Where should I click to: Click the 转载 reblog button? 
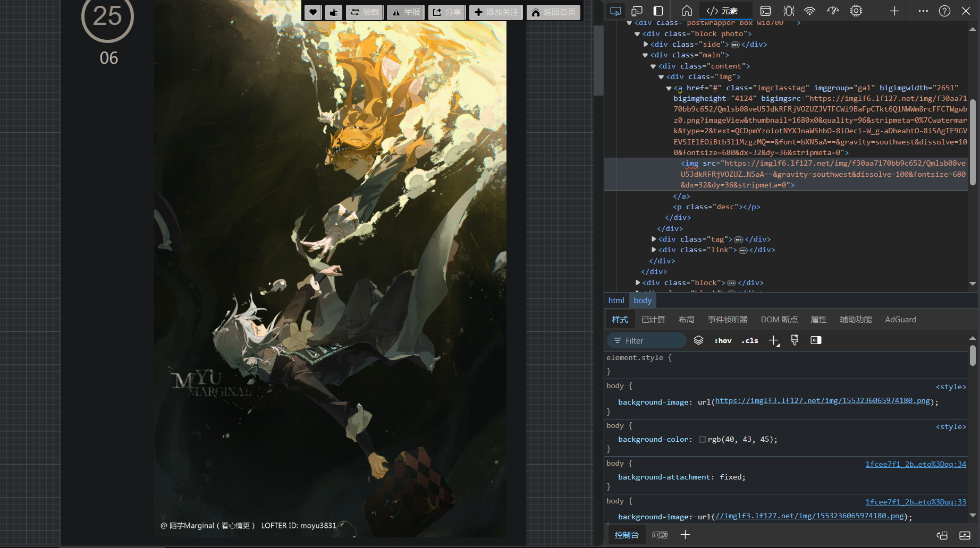pos(365,12)
